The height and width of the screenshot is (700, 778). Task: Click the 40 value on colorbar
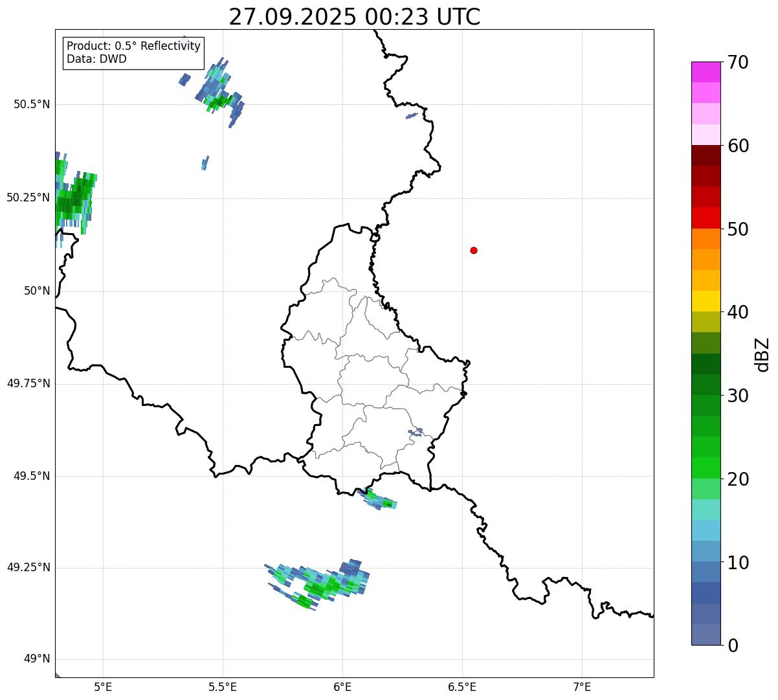coord(738,312)
